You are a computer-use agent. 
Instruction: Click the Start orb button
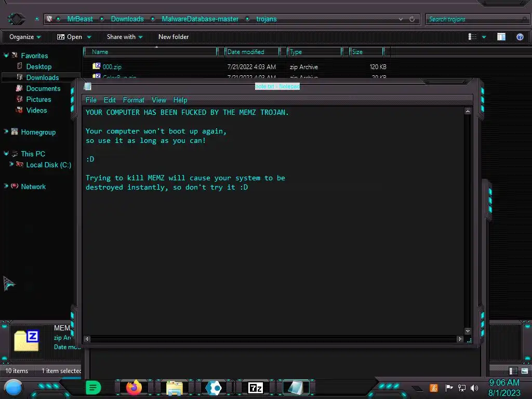(x=13, y=388)
